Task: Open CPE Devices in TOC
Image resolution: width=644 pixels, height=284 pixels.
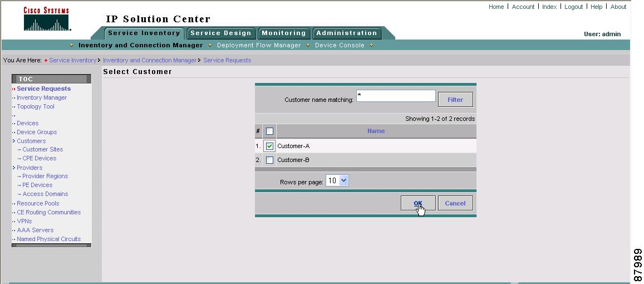Action: 40,158
